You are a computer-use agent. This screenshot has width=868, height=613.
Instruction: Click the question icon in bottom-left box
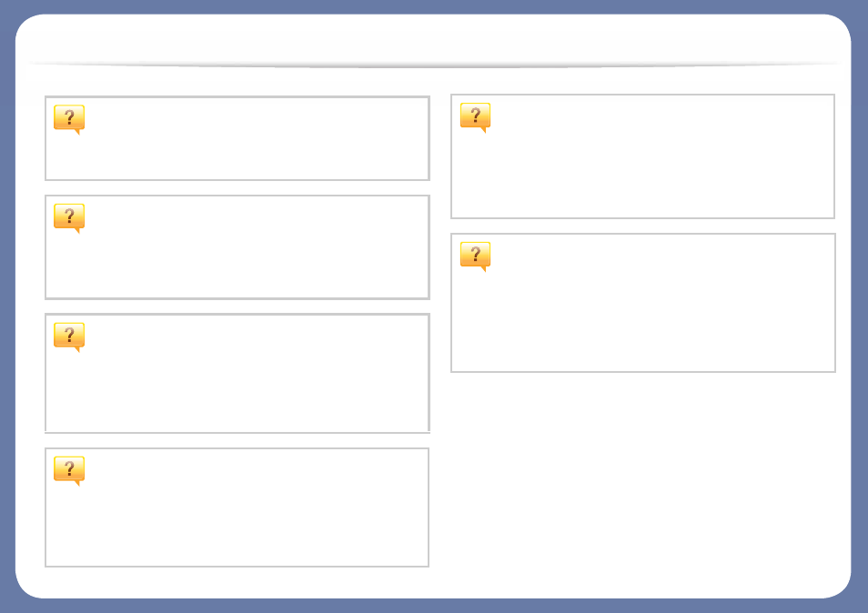pyautogui.click(x=69, y=471)
